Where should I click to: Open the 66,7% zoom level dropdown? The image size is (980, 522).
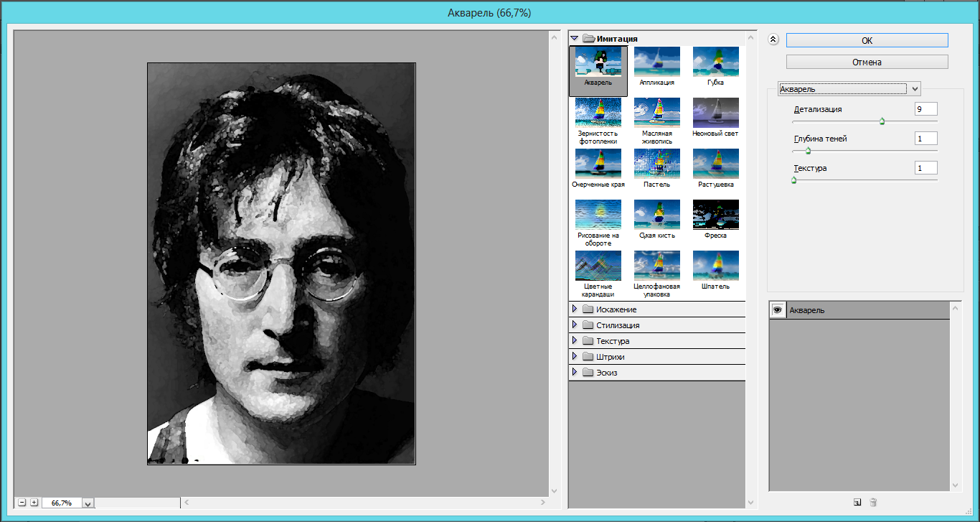tap(88, 503)
